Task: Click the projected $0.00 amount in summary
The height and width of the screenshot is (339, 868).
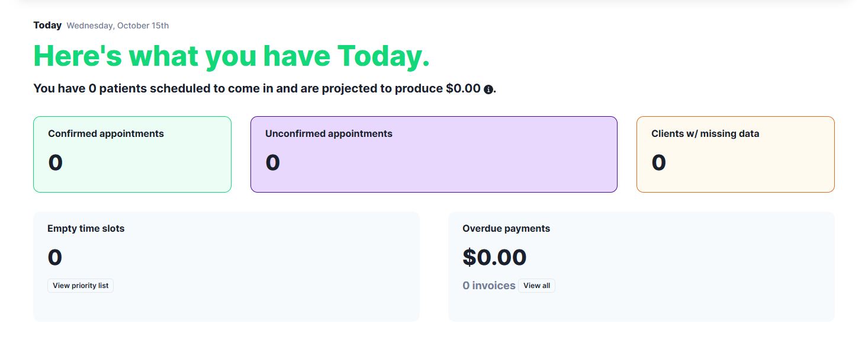Action: coord(463,89)
